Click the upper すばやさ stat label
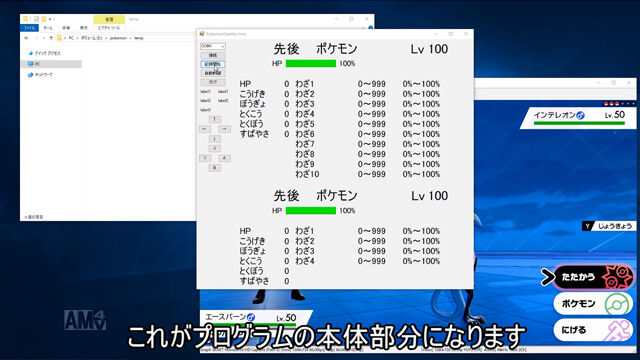Viewport: 640px width, 360px height. (254, 134)
